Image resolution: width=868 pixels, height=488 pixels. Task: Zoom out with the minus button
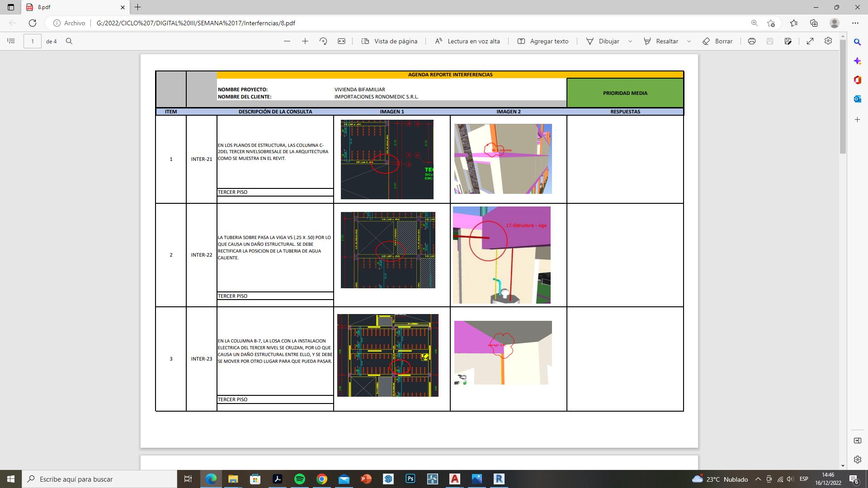click(x=287, y=41)
